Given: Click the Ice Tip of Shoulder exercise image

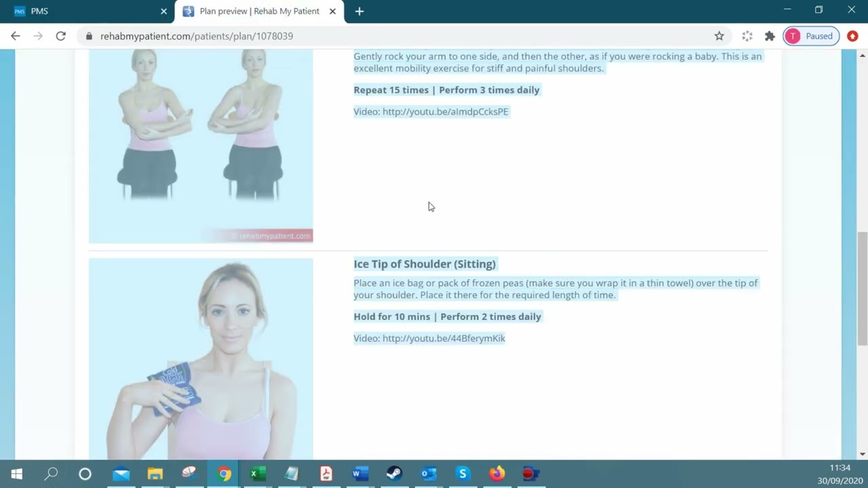Looking at the screenshot, I should 201,359.
